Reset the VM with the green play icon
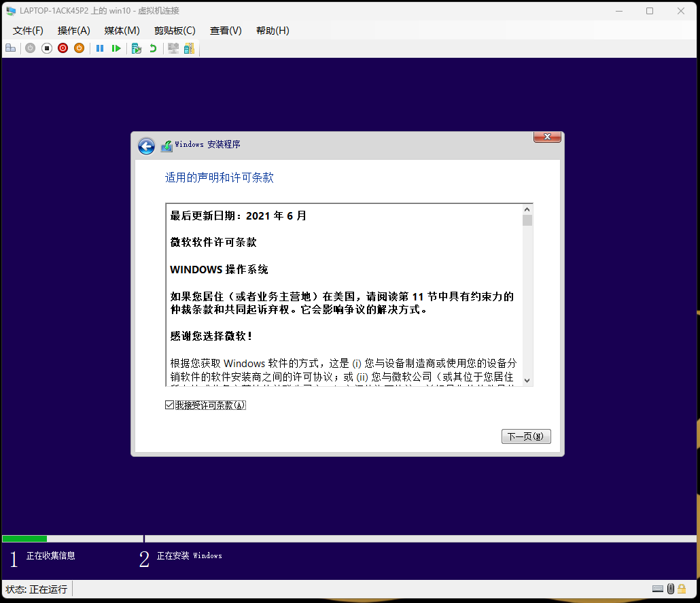Screen dimensions: 700x603 coord(116,48)
